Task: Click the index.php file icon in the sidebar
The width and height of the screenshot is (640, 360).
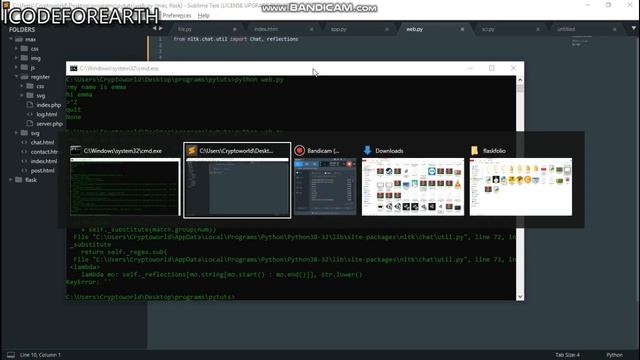Action: 30,105
